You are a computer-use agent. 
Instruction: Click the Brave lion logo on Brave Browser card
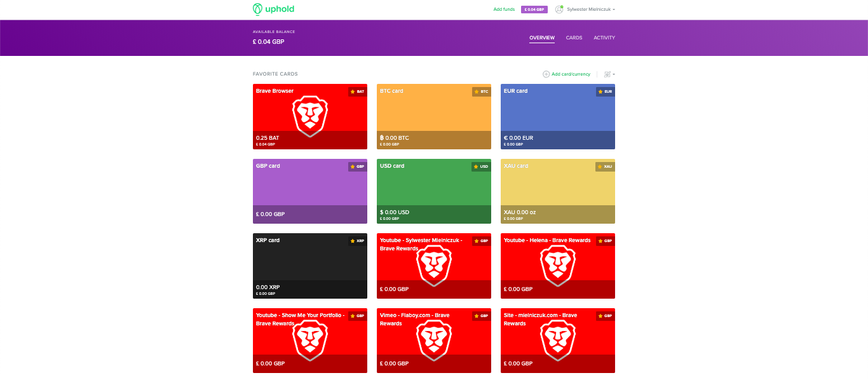click(310, 117)
